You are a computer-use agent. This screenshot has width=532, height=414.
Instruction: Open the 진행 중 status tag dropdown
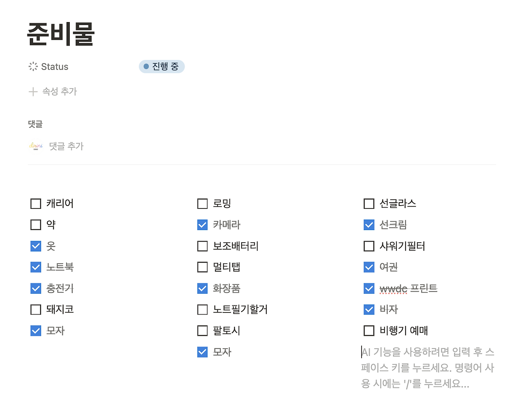(162, 67)
